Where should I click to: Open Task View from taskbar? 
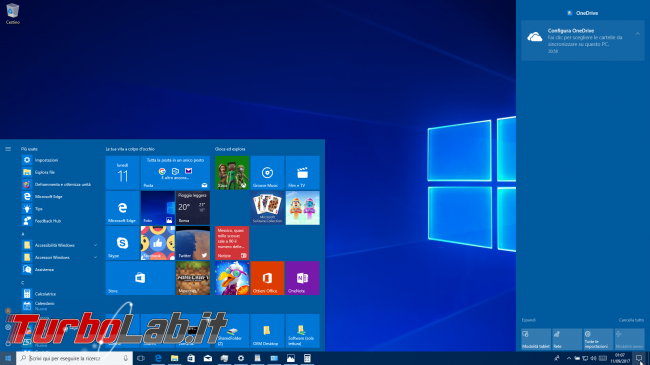(141, 358)
